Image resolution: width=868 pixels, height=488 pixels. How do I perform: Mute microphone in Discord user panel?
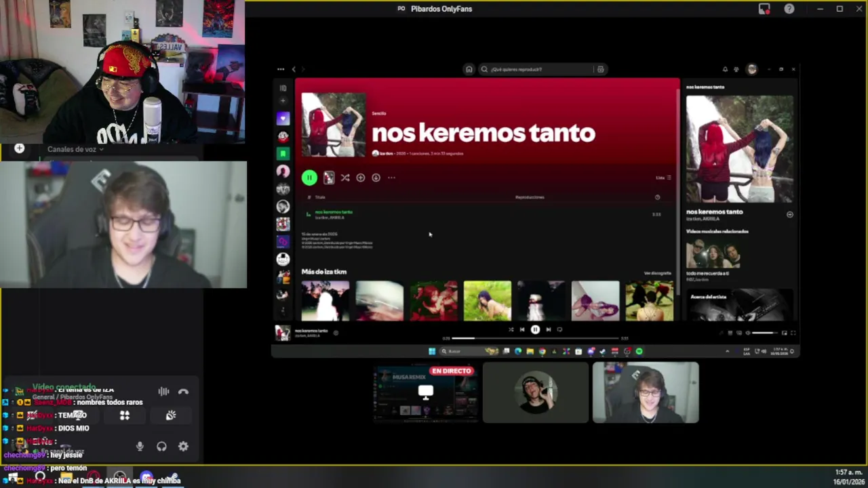pos(140,446)
